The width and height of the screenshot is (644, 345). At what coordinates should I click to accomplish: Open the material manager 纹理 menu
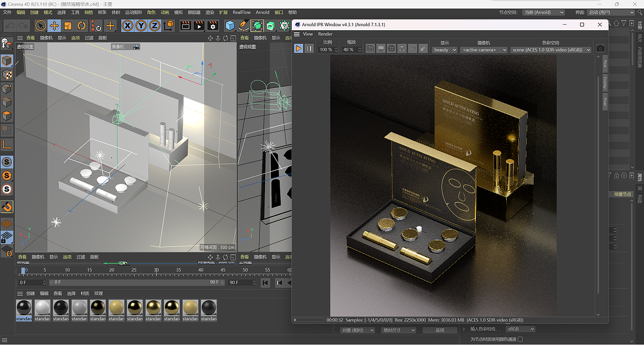click(99, 294)
